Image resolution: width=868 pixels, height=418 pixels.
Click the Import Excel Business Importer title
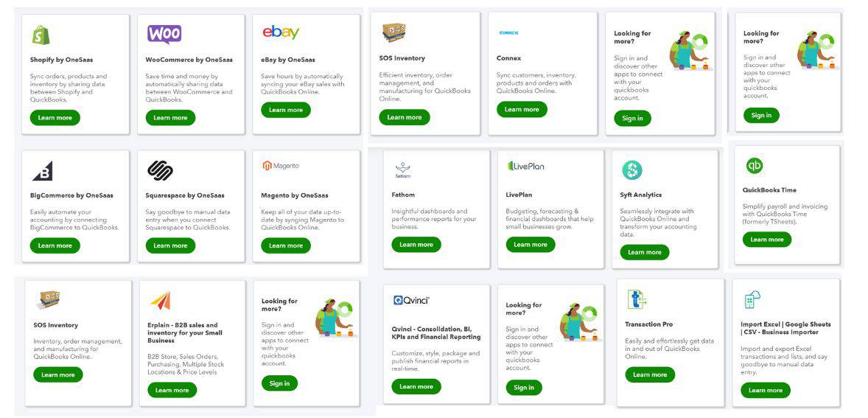tap(785, 328)
